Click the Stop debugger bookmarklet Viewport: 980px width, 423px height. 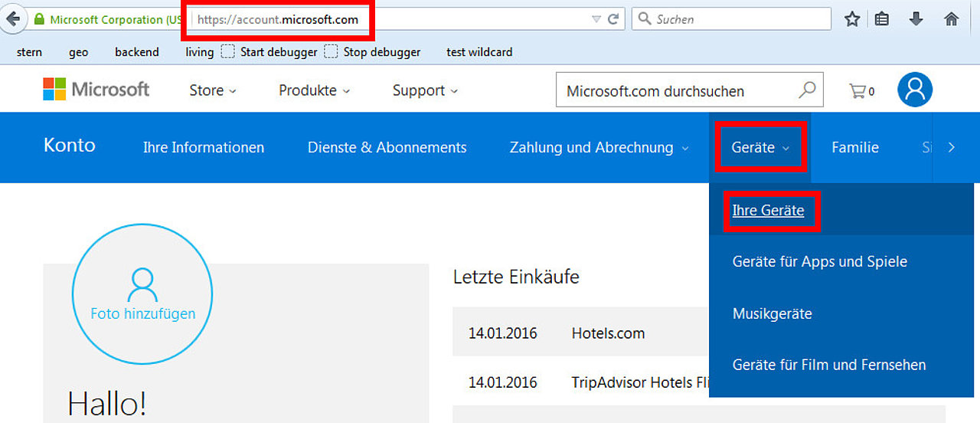coord(372,52)
